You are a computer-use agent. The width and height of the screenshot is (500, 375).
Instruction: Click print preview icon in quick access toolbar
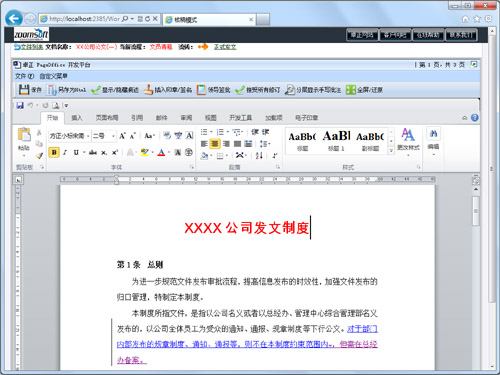(56, 106)
